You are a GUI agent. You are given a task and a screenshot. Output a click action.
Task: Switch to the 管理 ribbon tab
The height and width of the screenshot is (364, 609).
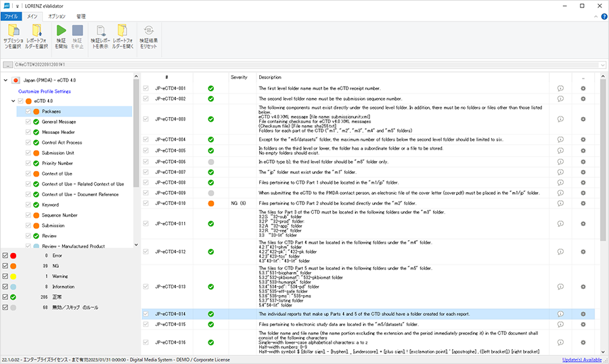81,16
